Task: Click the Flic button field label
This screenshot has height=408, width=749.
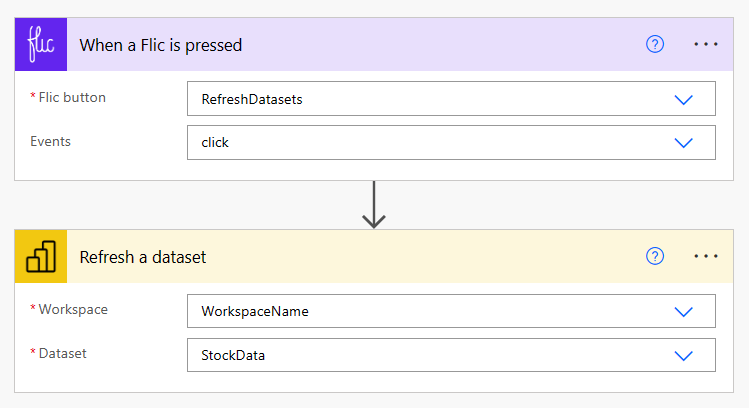Action: 70,98
